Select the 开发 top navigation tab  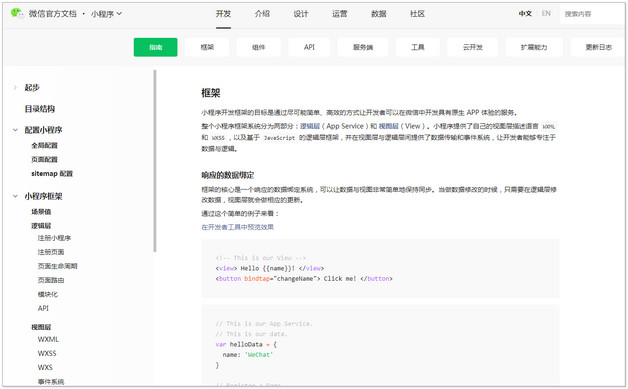pyautogui.click(x=223, y=14)
